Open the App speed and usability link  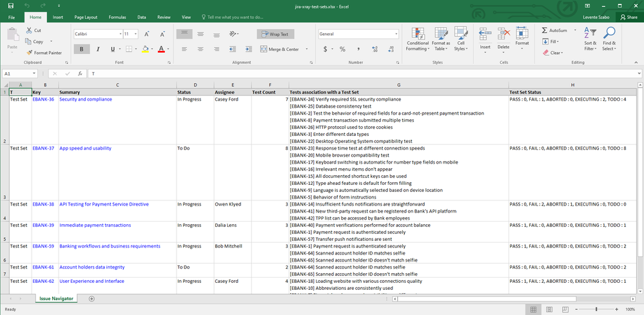click(86, 148)
